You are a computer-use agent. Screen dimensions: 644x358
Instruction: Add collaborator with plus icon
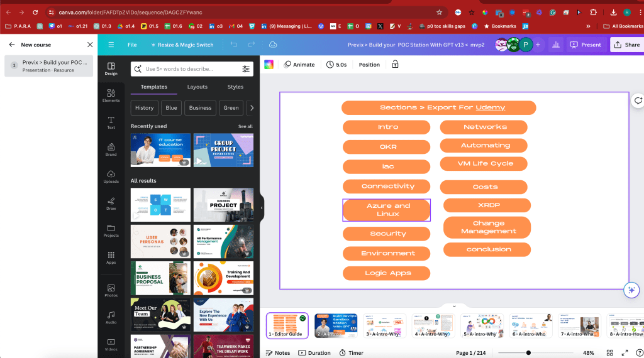click(x=538, y=45)
